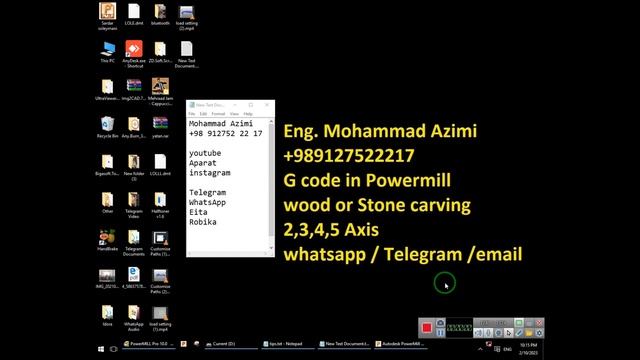This screenshot has width=640, height=360.
Task: Switch to Current (D:) taskbar window
Action: point(231,344)
